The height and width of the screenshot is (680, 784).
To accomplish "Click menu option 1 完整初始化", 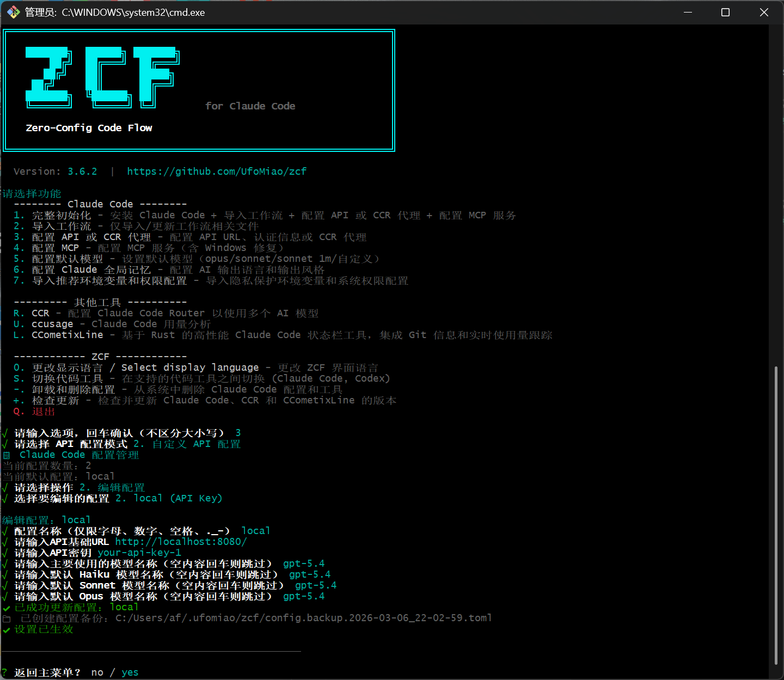I will 61,216.
